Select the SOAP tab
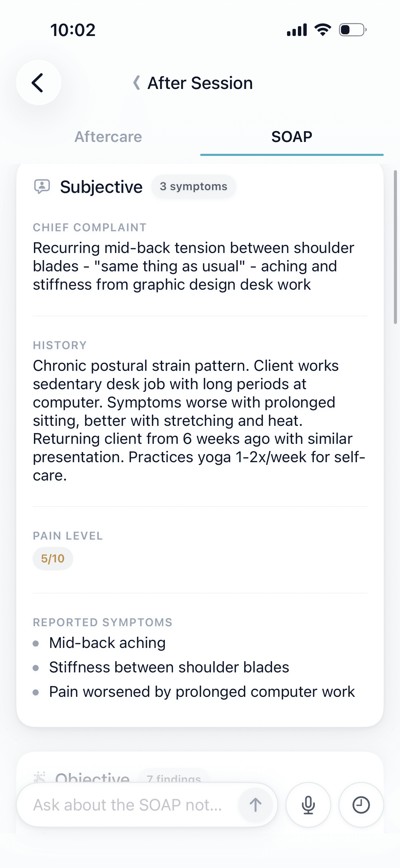This screenshot has width=400, height=868. pyautogui.click(x=291, y=137)
